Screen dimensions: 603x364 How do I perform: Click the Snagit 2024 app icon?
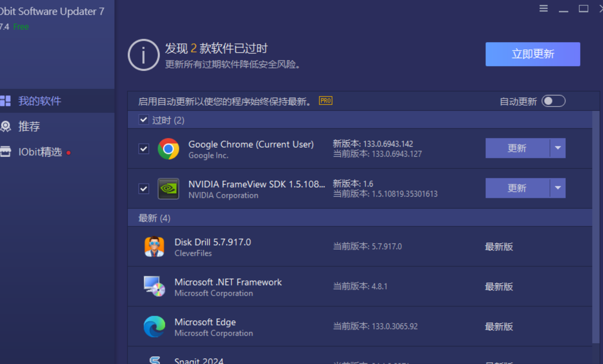click(155, 360)
